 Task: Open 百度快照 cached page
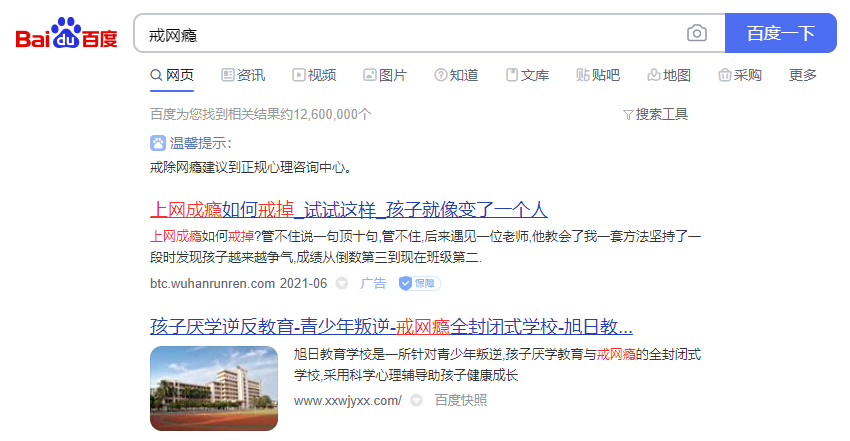(461, 400)
